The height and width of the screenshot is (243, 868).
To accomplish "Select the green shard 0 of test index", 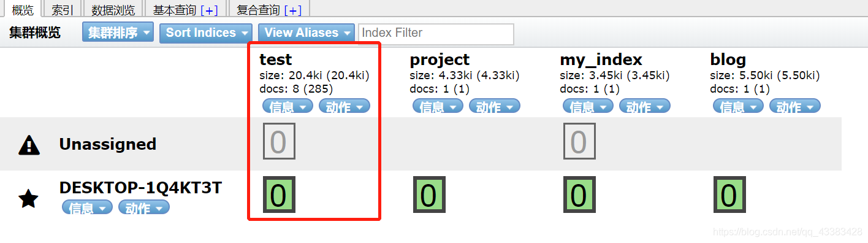I will (279, 195).
